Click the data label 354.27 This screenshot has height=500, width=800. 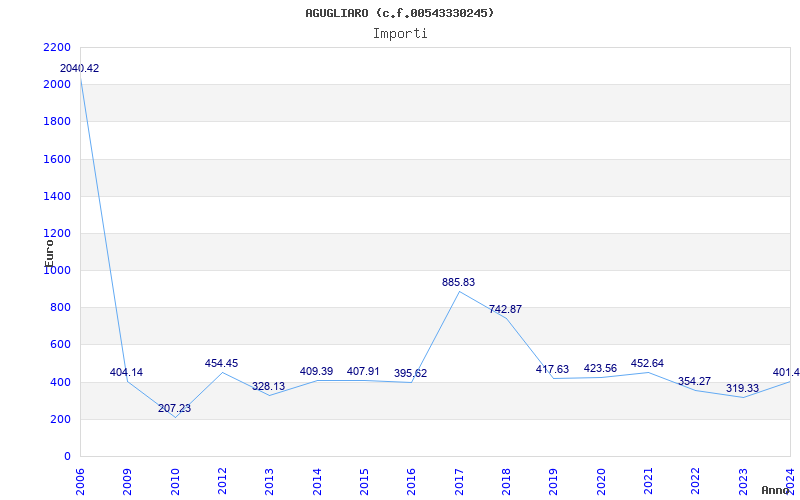click(x=694, y=381)
